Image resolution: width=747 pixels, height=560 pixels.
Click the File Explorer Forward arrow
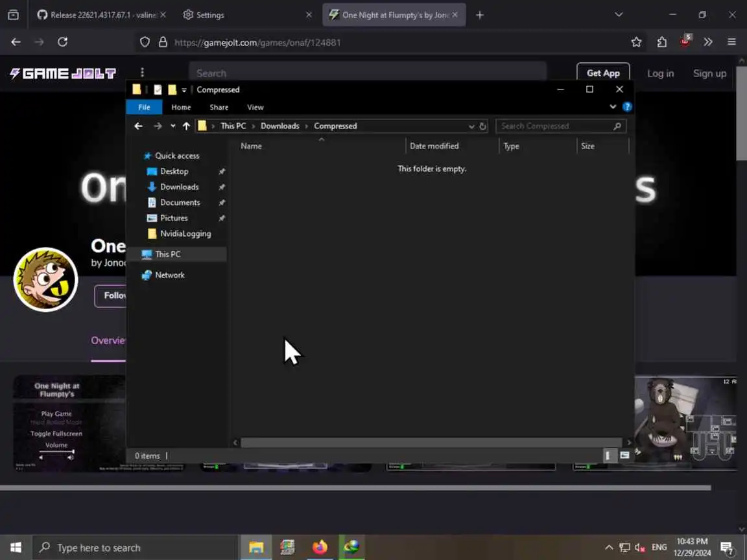tap(158, 126)
